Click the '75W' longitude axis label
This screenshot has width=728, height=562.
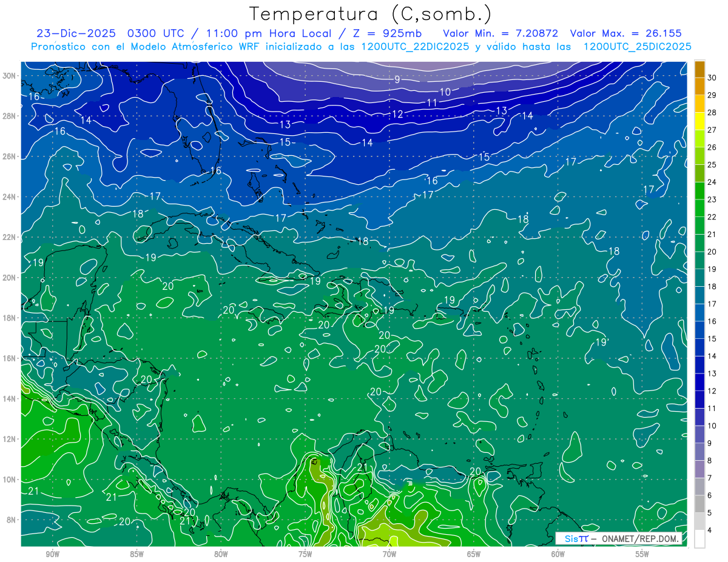pos(305,554)
